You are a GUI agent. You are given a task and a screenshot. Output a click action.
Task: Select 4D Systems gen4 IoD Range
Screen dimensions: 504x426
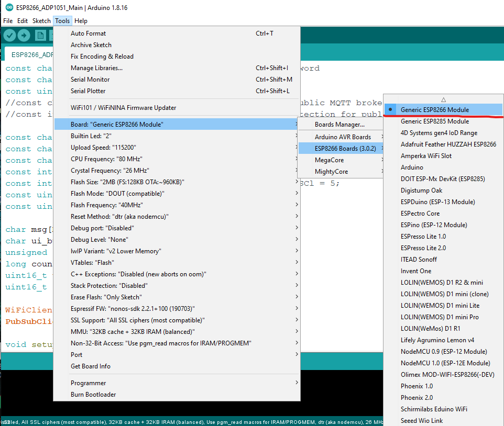[x=444, y=133]
